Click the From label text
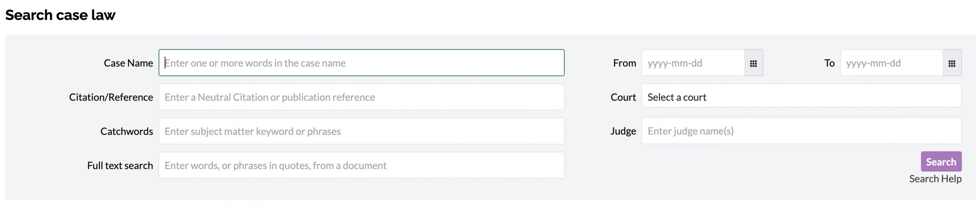The image size is (980, 210). pyautogui.click(x=624, y=63)
